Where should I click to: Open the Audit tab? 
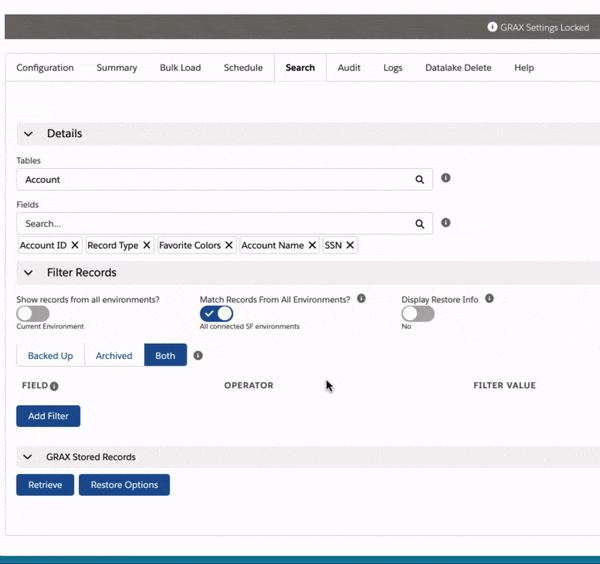point(349,68)
